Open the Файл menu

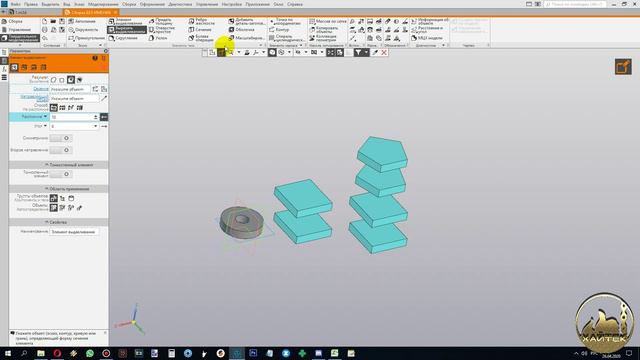[x=16, y=4]
